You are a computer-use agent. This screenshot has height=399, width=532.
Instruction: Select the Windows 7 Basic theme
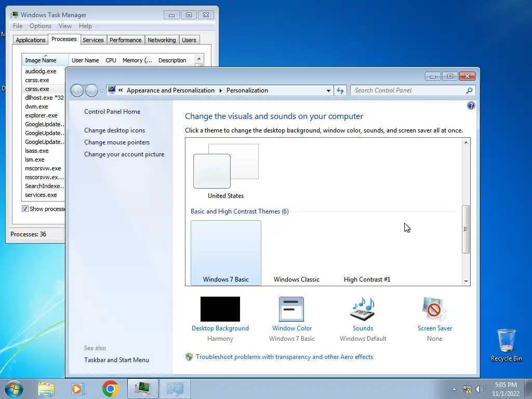point(226,253)
